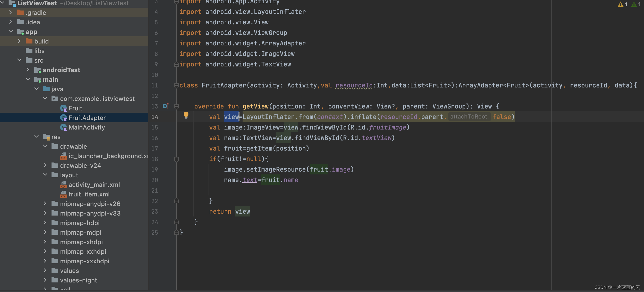This screenshot has height=292, width=644.
Task: Fold the if block at line 18
Action: pyautogui.click(x=176, y=159)
